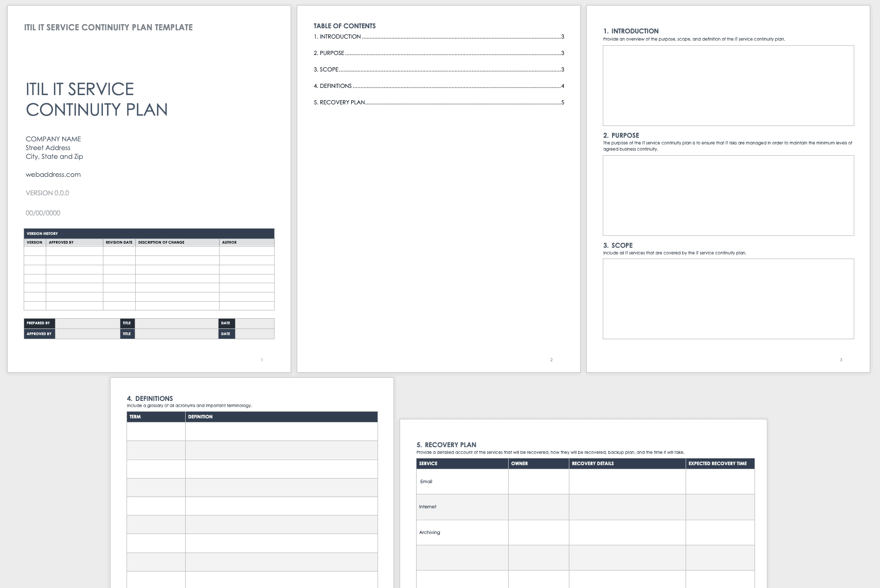The image size is (880, 588).
Task: Click the 'TERM' column header
Action: pos(156,417)
